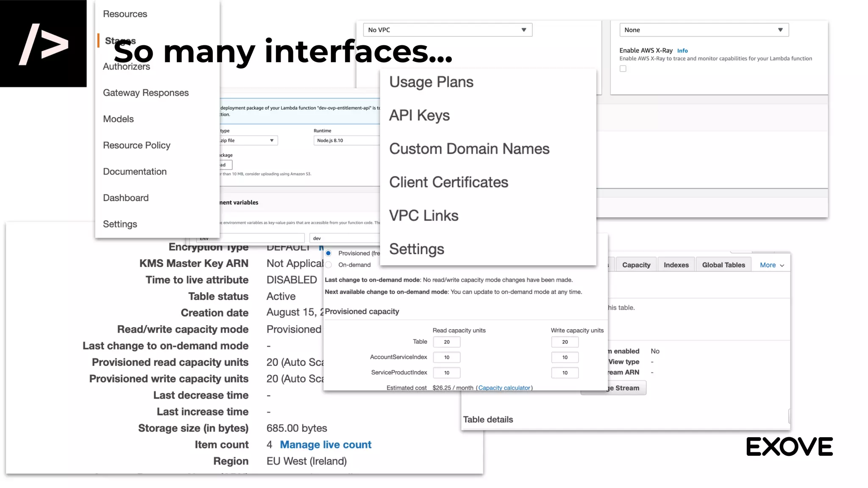Viewport: 868px width, 488px height.
Task: Expand the None dropdown
Action: [x=704, y=30]
